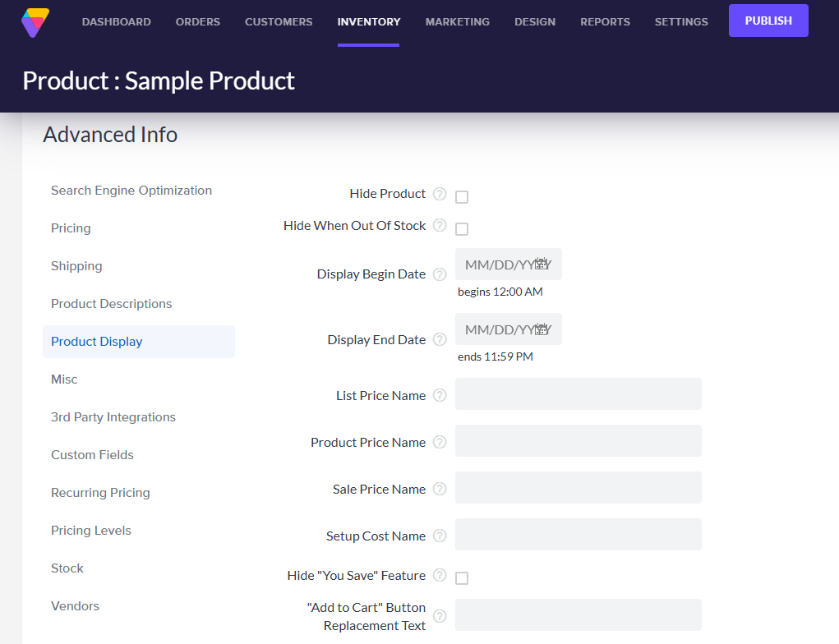Open the help tooltip for Hide Product
The width and height of the screenshot is (839, 644).
440,194
